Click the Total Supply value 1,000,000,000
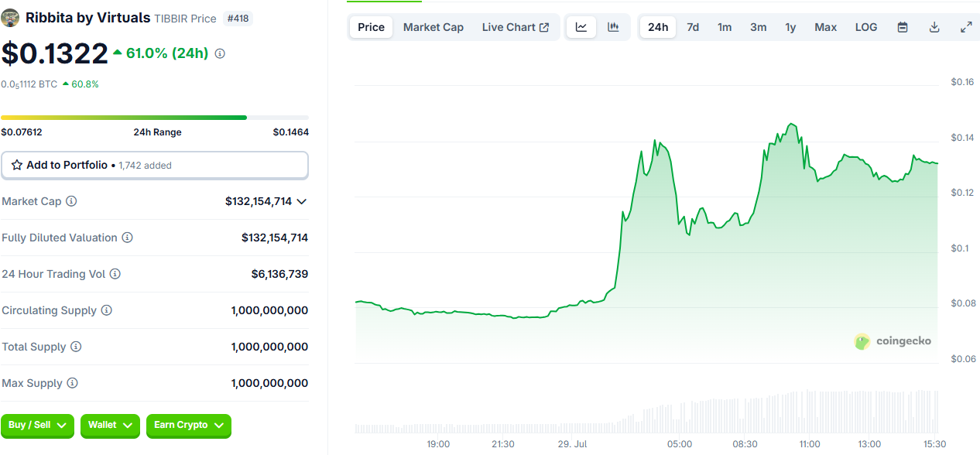This screenshot has height=455, width=980. pyautogui.click(x=269, y=347)
